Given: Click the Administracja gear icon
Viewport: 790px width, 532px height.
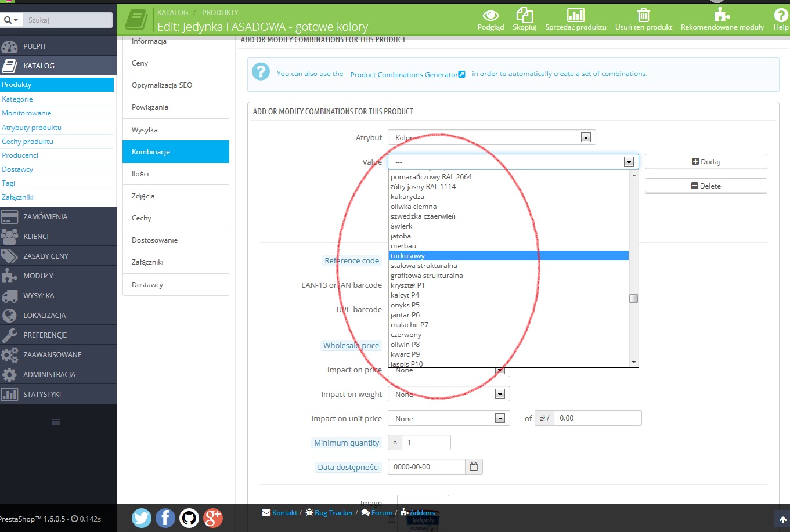Looking at the screenshot, I should click(x=10, y=374).
